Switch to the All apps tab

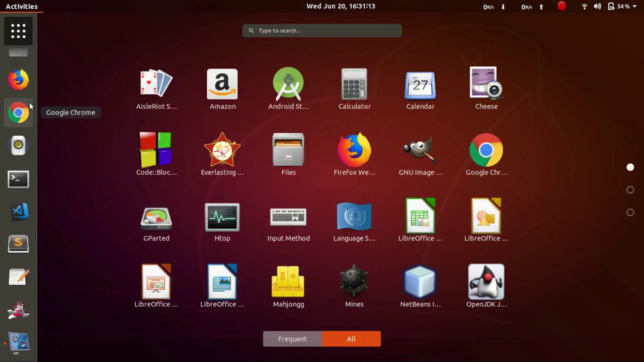[351, 339]
